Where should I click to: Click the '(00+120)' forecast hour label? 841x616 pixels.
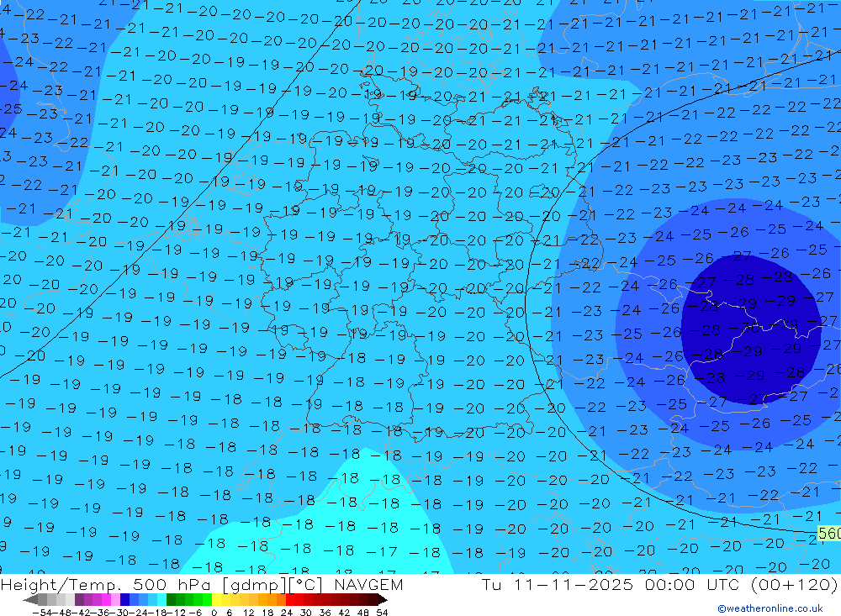[795, 584]
